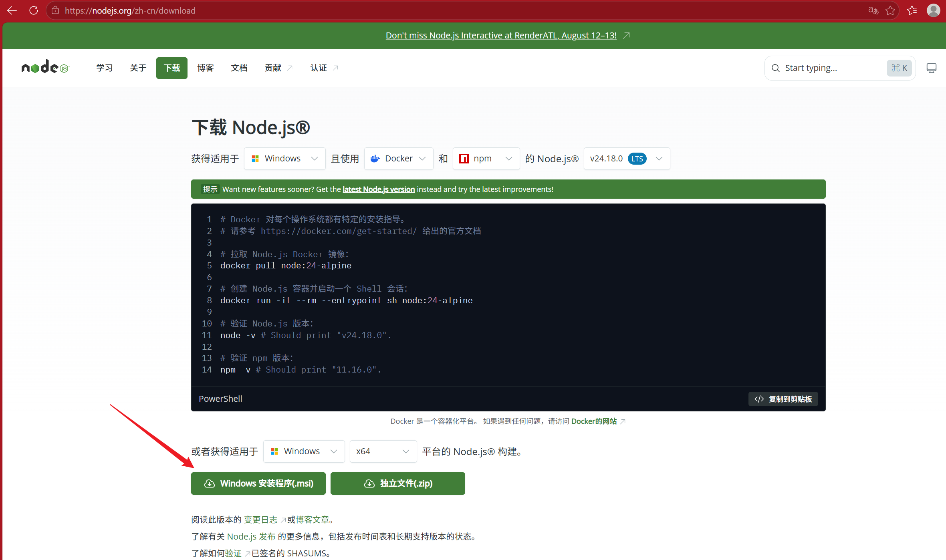Click the external arrow beside the RenderATL banner
The width and height of the screenshot is (946, 560).
click(x=627, y=36)
